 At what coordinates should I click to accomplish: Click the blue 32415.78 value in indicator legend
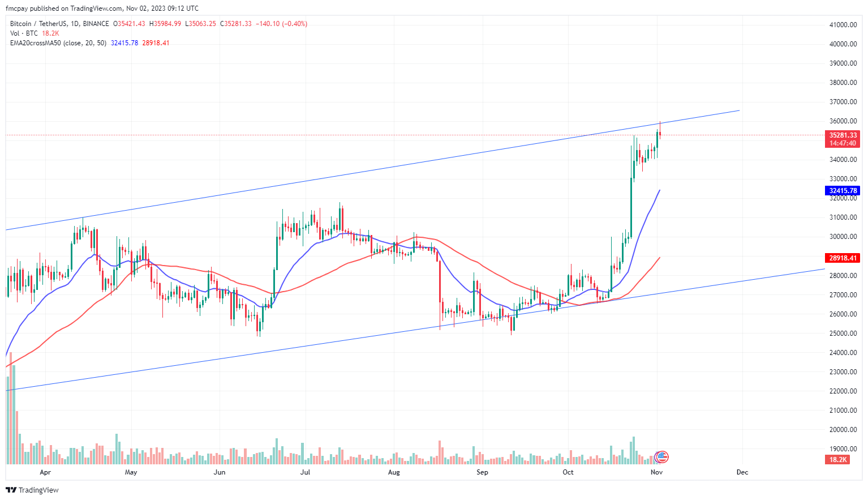click(x=124, y=43)
